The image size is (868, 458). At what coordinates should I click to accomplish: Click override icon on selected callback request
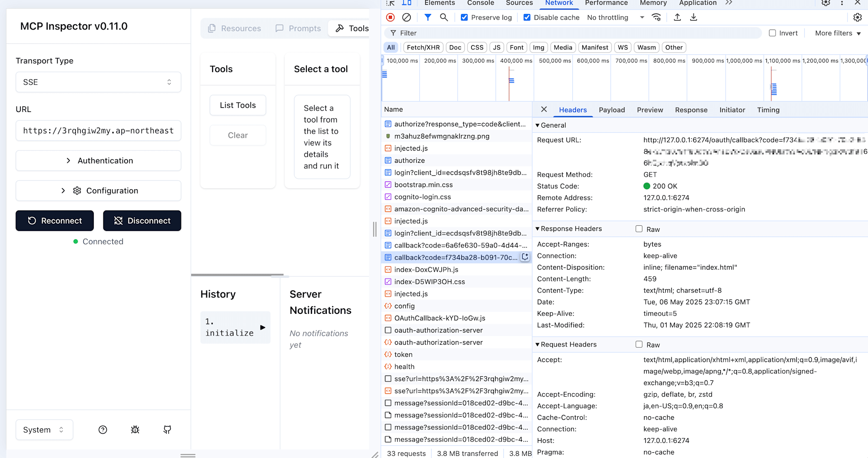click(x=525, y=257)
